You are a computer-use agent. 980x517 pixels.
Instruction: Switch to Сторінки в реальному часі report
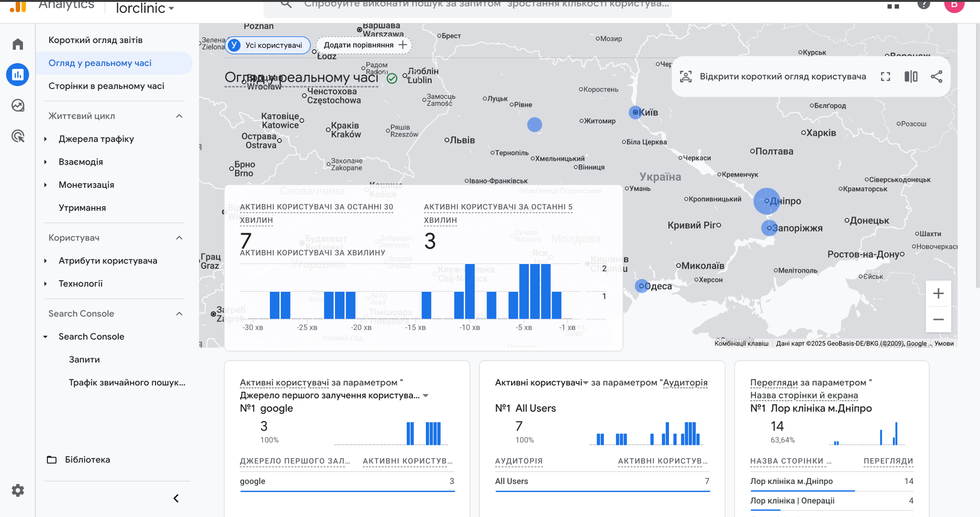[x=106, y=86]
